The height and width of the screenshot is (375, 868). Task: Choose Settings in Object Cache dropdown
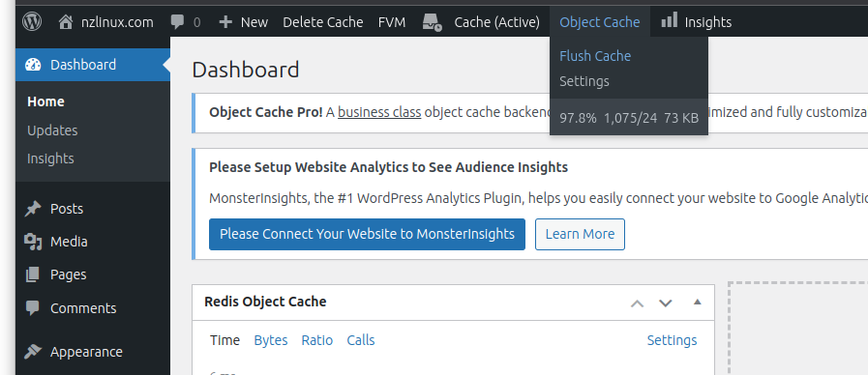click(584, 81)
